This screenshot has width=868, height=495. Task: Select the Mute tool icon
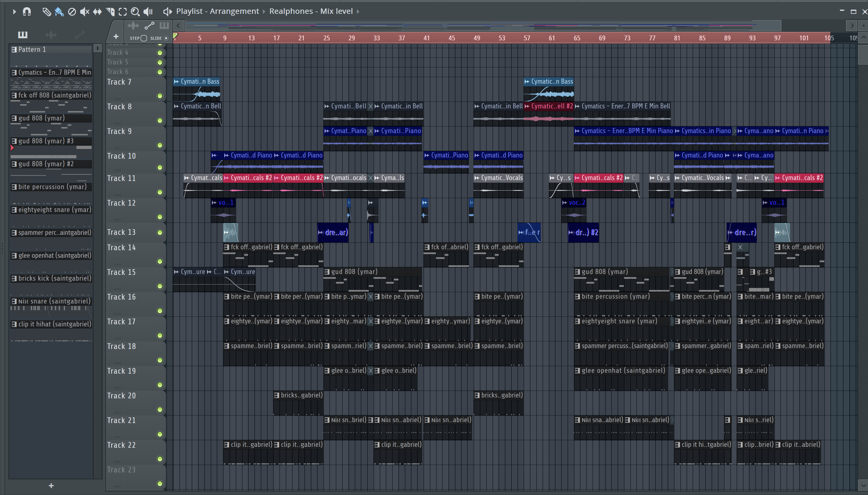tap(84, 12)
